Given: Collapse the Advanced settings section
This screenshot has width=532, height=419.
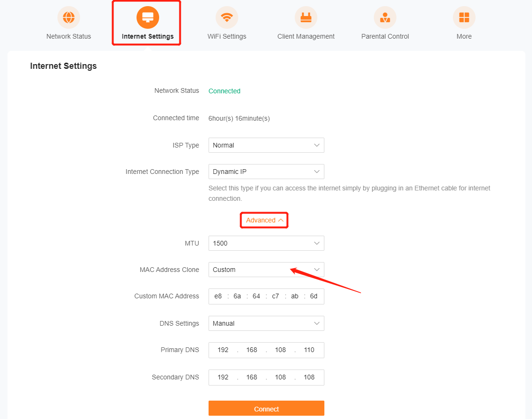Looking at the screenshot, I should [x=264, y=220].
